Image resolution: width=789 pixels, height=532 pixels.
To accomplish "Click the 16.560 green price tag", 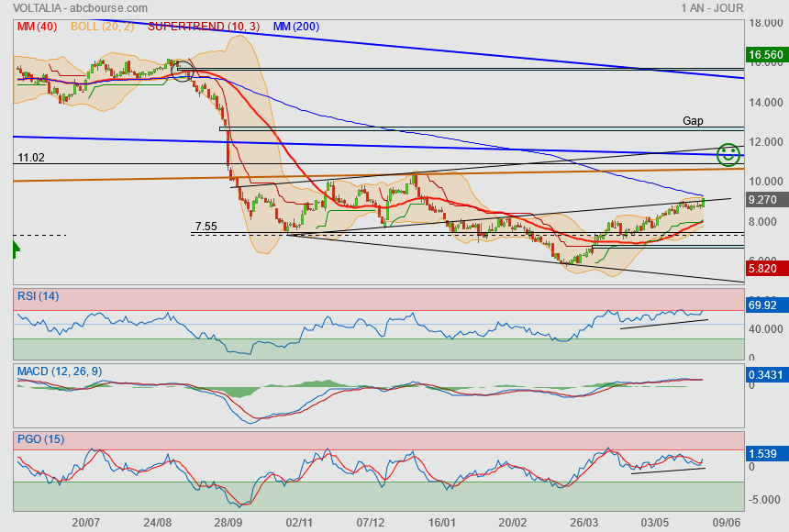I will pyautogui.click(x=767, y=55).
